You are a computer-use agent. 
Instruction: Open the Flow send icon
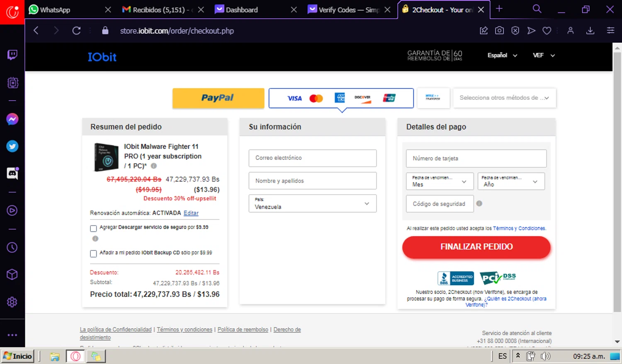point(531,31)
